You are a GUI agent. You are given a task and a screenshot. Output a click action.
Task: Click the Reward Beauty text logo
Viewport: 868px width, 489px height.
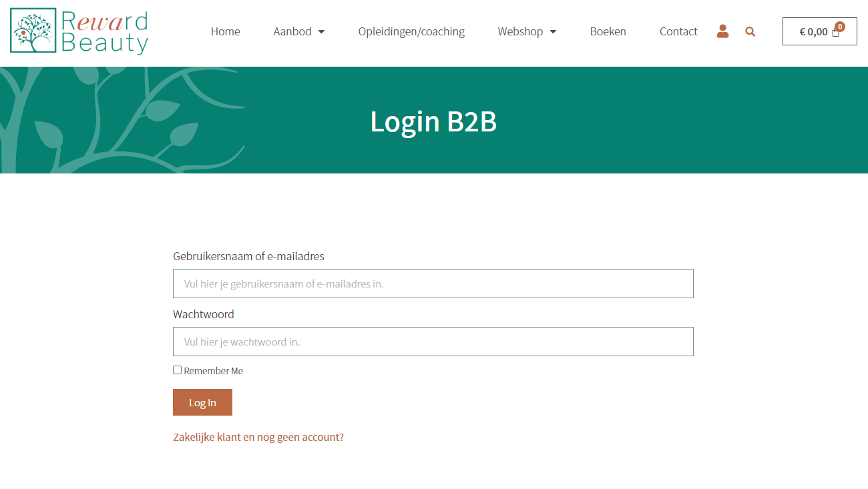104,31
